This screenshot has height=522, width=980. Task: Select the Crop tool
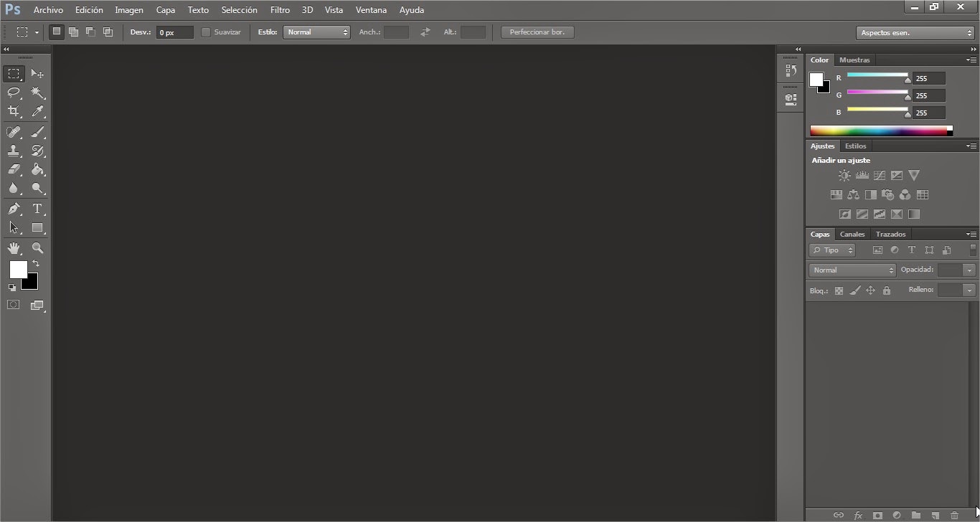[x=14, y=111]
